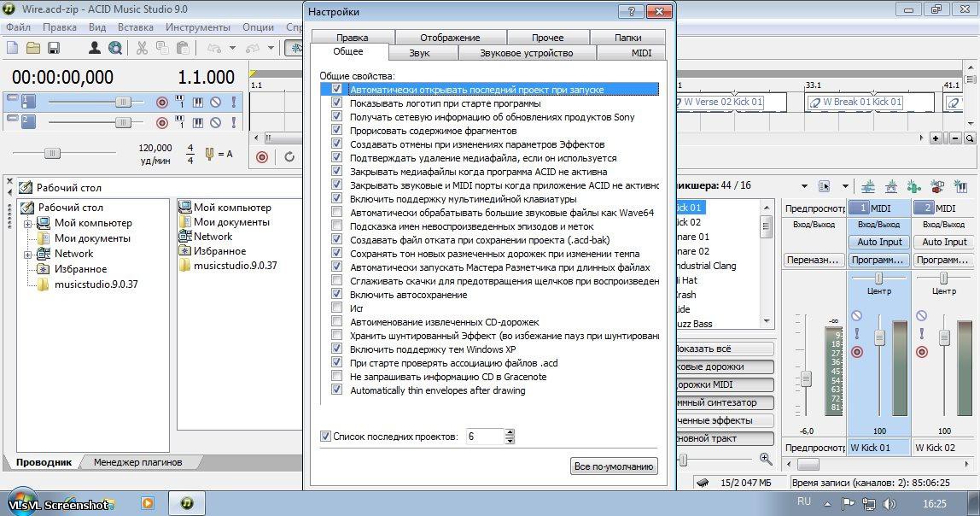Expand 'Мой компьютер' tree node
Image resolution: width=980 pixels, height=516 pixels.
pos(27,223)
